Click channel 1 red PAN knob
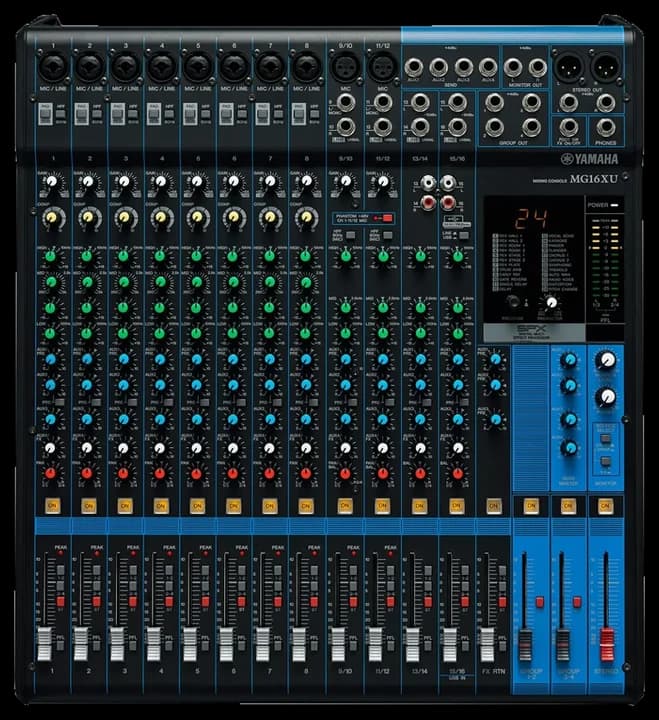The height and width of the screenshot is (720, 659). coord(51,473)
